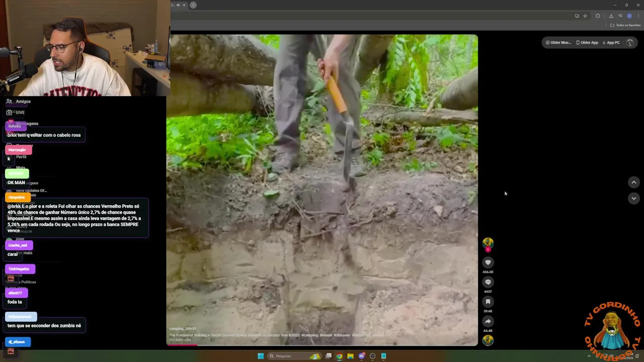Click chat message 'tem que se esconder dos zumbis né'

click(x=44, y=326)
